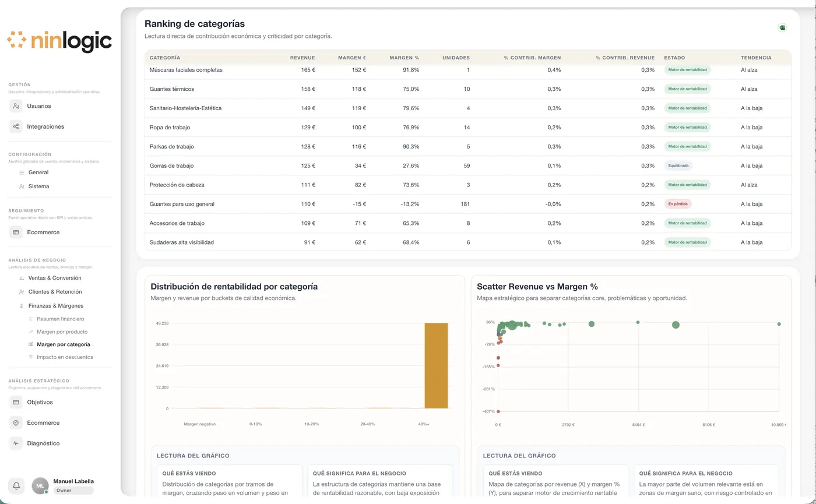This screenshot has height=504, width=816.
Task: Click 'Protección de cabeza' category name
Action: (x=177, y=185)
